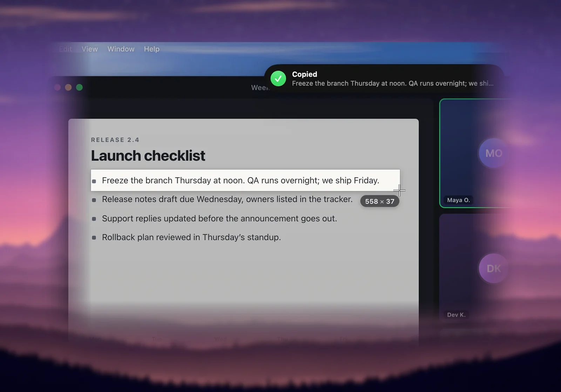Open the View menu

click(x=89, y=49)
